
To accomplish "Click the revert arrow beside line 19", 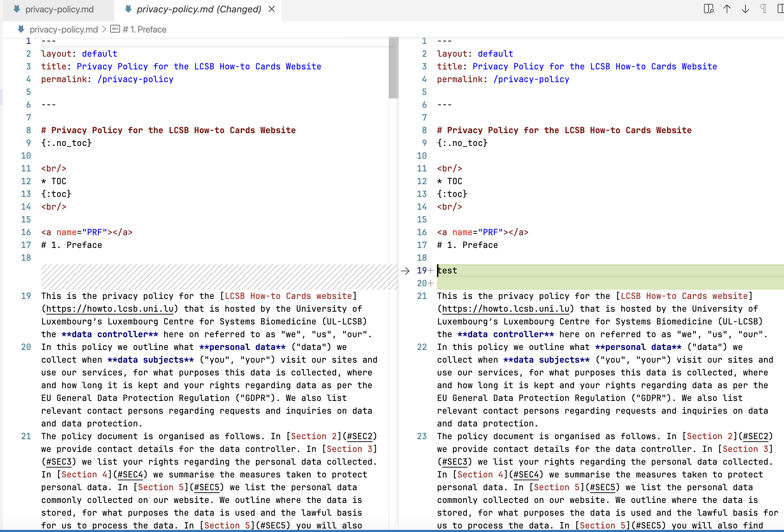I will (x=405, y=271).
